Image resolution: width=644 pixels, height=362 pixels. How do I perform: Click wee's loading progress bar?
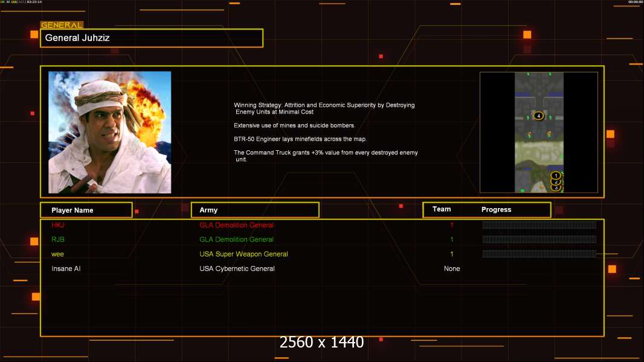tap(539, 254)
